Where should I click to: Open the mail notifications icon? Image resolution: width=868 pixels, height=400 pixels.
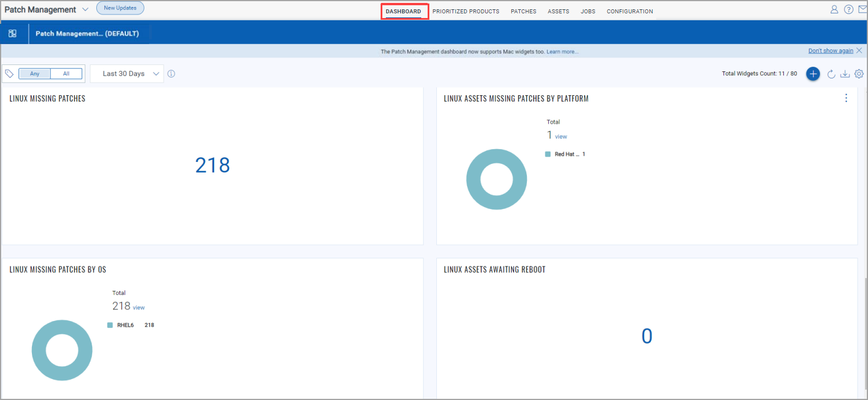pyautogui.click(x=862, y=10)
